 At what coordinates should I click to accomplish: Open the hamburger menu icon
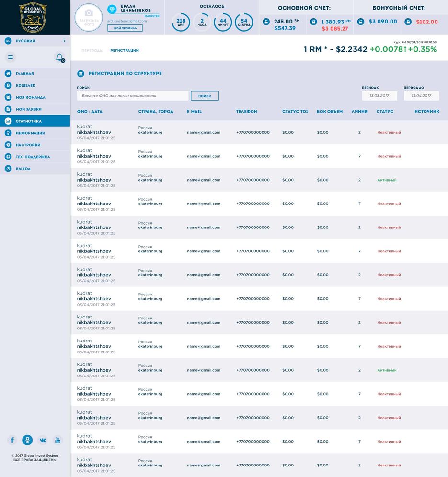11,57
